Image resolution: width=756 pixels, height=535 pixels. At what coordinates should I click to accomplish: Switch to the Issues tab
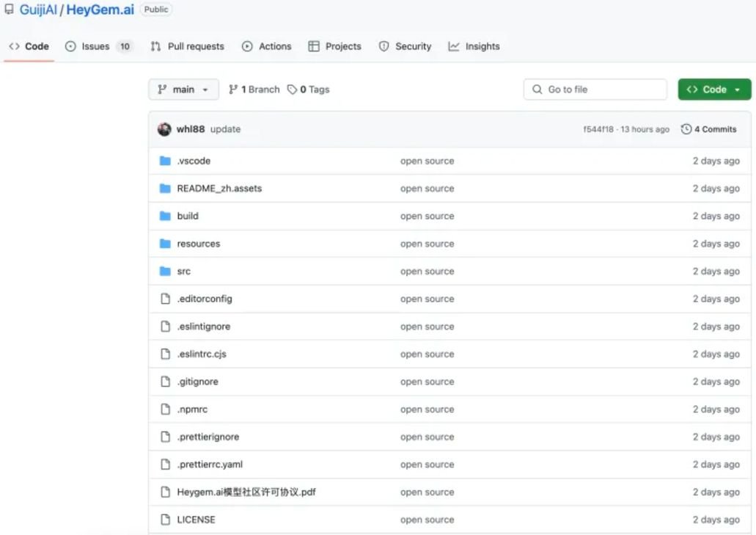(x=95, y=46)
